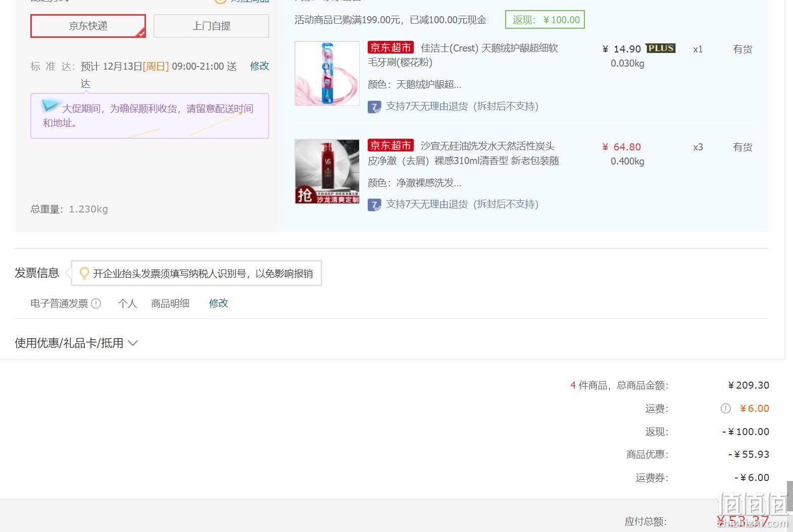Click info icon beside 电子普通发票
The height and width of the screenshot is (532, 793).
click(96, 303)
